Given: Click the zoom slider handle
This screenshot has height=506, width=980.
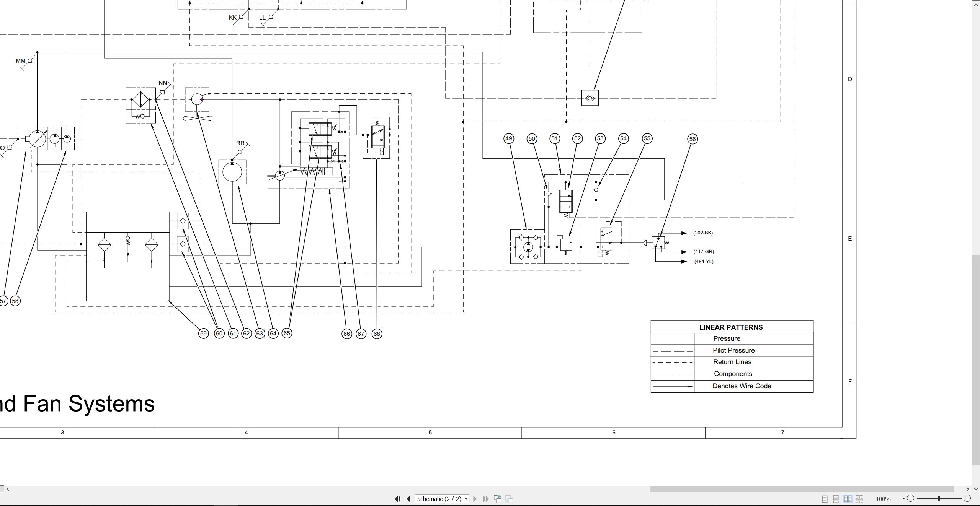Looking at the screenshot, I should [939, 498].
